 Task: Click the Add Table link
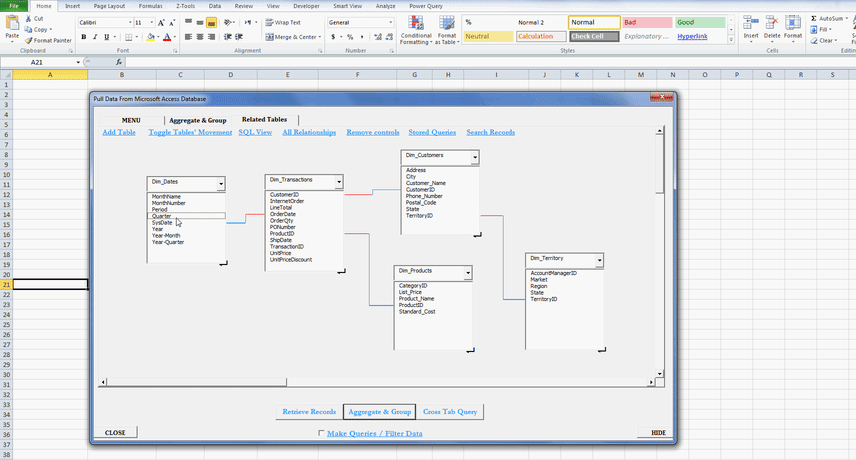pyautogui.click(x=119, y=132)
